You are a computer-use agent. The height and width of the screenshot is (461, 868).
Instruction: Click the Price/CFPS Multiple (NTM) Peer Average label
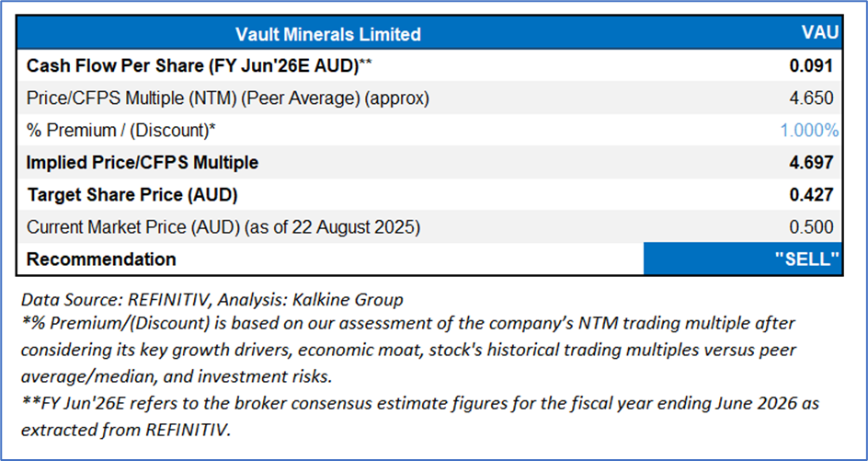point(228,98)
